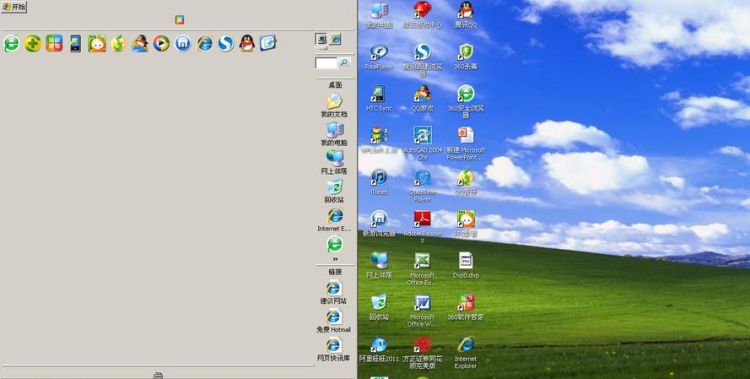Open the colorful four-square icon in quick launch
This screenshot has height=379, width=750.
click(x=54, y=44)
